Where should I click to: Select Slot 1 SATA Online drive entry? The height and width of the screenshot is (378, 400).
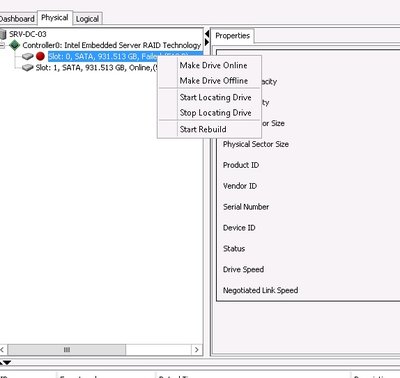pos(96,68)
